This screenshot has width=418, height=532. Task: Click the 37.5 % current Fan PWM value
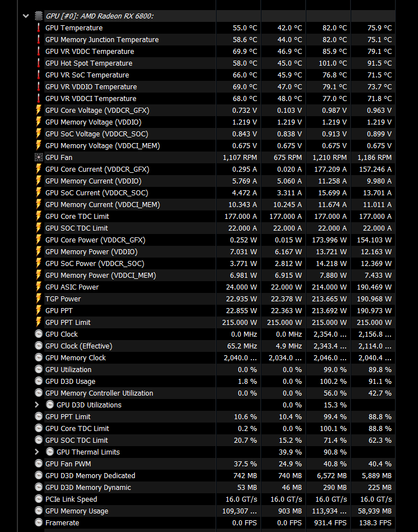pyautogui.click(x=245, y=464)
